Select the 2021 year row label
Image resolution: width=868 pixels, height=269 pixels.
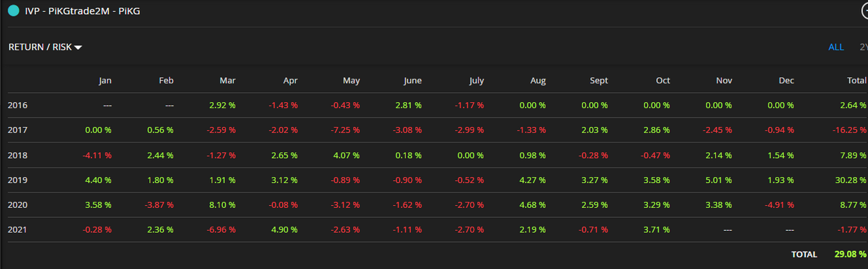pos(18,230)
